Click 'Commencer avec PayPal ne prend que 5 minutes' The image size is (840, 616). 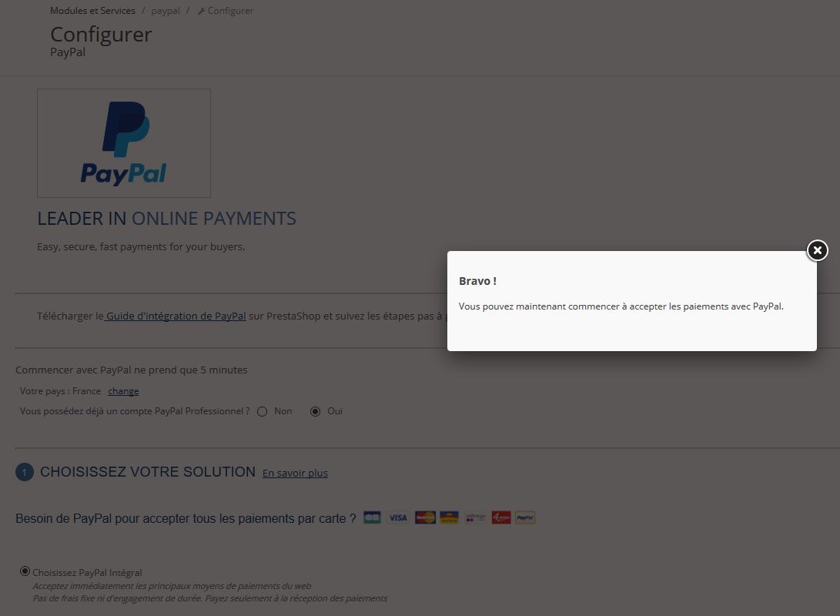(x=131, y=370)
